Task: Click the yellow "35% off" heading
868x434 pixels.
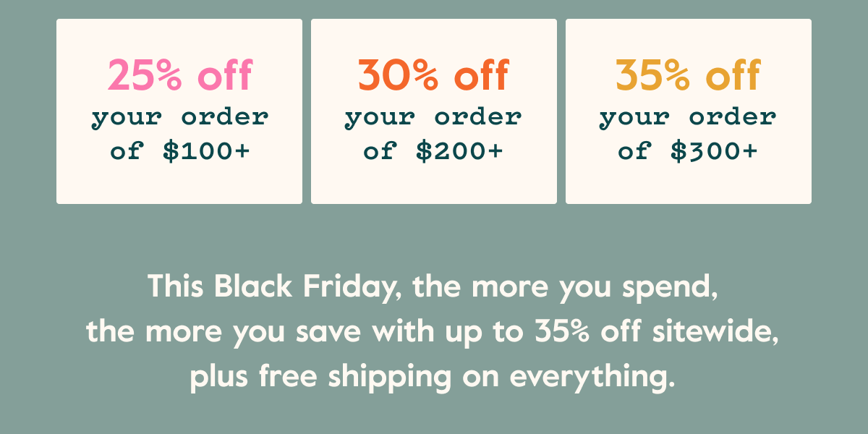Action: (x=689, y=75)
